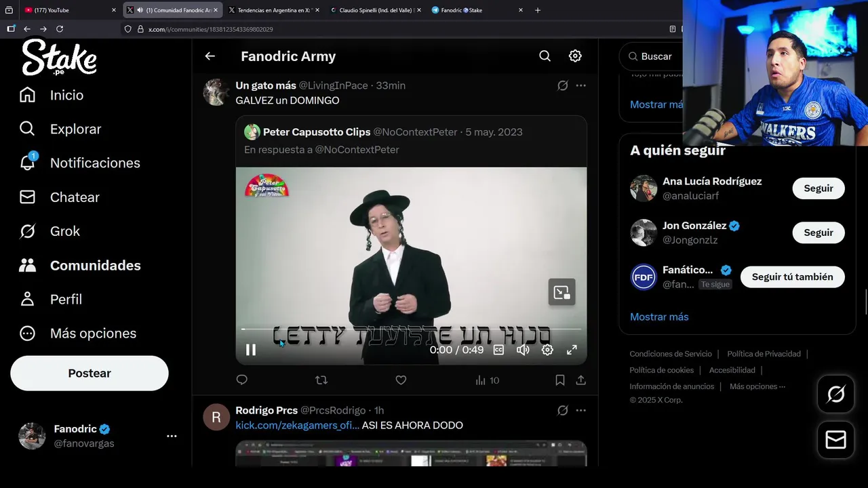Viewport: 868px width, 488px height.
Task: Switch to Claudio Spinelli tab
Action: [x=375, y=10]
